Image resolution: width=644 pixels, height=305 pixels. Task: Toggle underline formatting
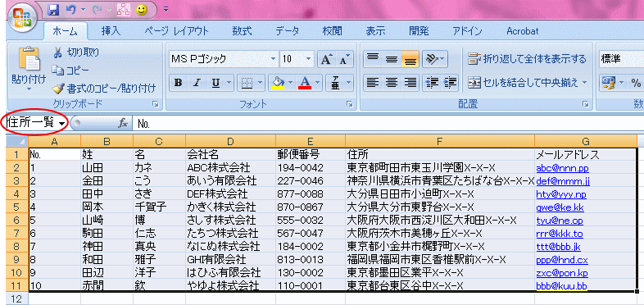(x=215, y=83)
